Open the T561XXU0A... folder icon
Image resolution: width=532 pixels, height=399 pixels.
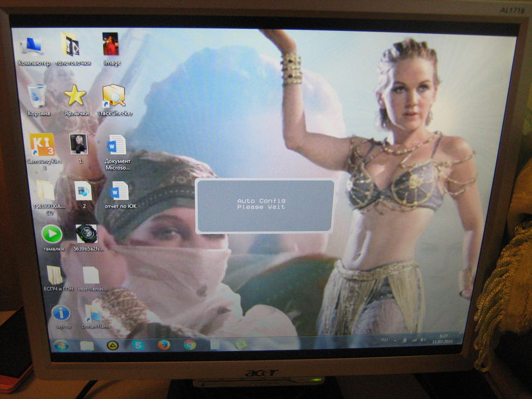click(47, 198)
